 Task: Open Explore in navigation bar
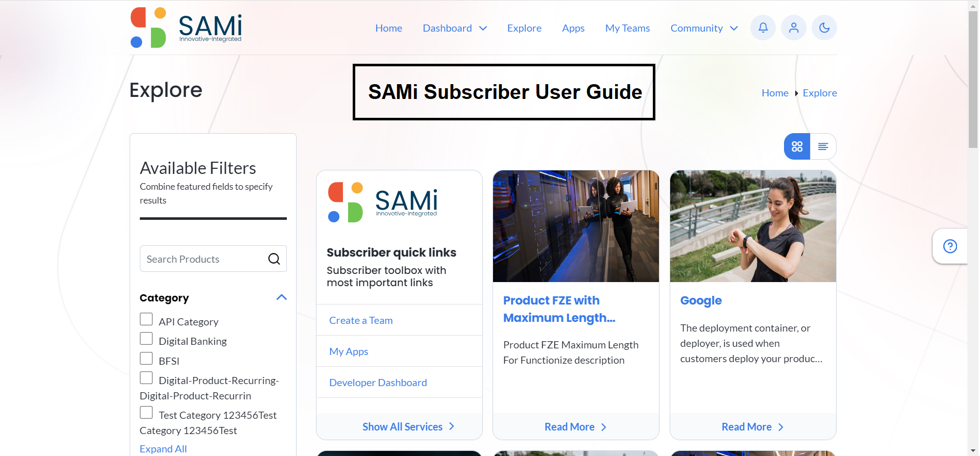524,28
